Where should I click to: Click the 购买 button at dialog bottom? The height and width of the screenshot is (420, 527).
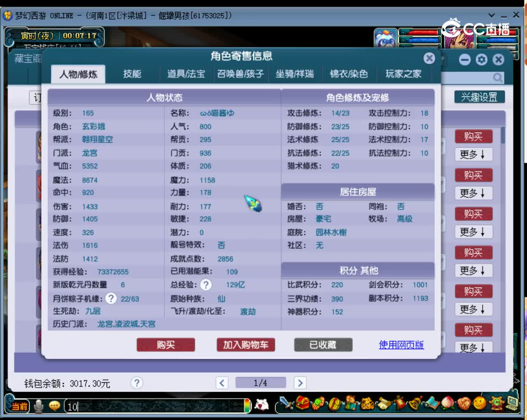(x=166, y=345)
